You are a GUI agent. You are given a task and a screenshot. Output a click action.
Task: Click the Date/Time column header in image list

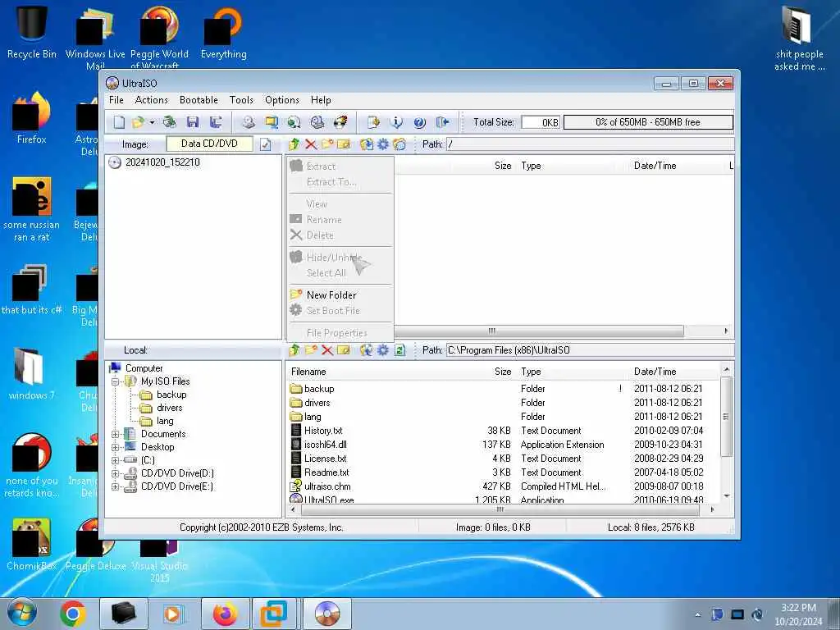click(x=655, y=166)
